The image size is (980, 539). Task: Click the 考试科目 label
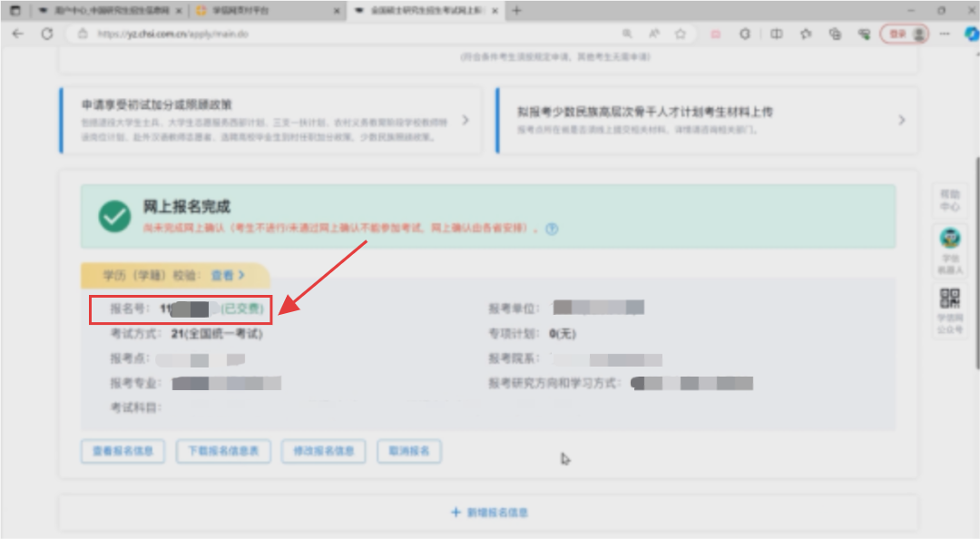tap(135, 407)
